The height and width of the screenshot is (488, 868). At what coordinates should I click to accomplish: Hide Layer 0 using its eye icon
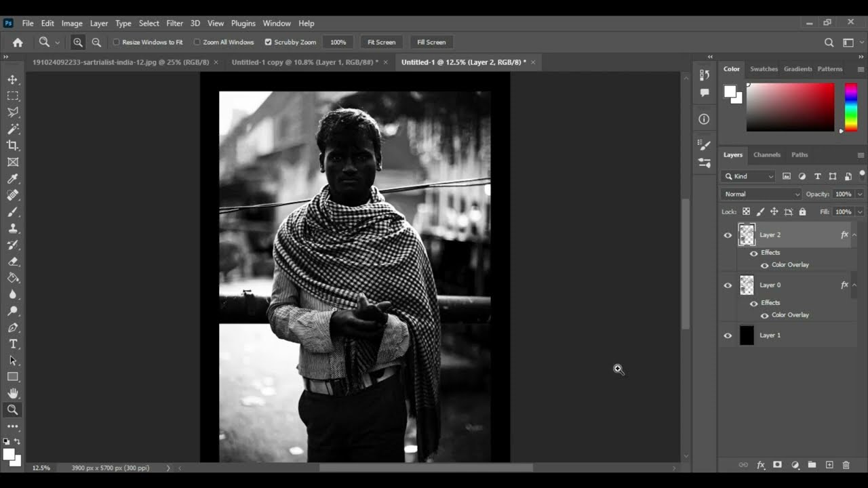728,285
